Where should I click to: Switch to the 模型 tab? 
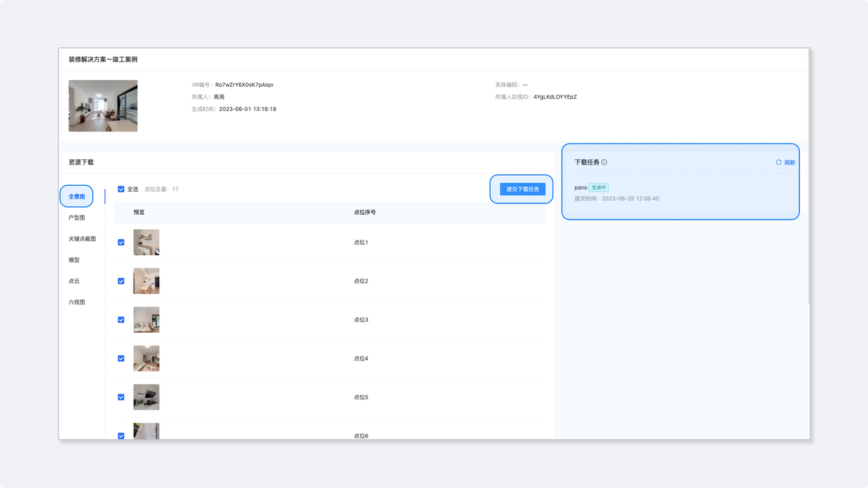click(x=74, y=260)
